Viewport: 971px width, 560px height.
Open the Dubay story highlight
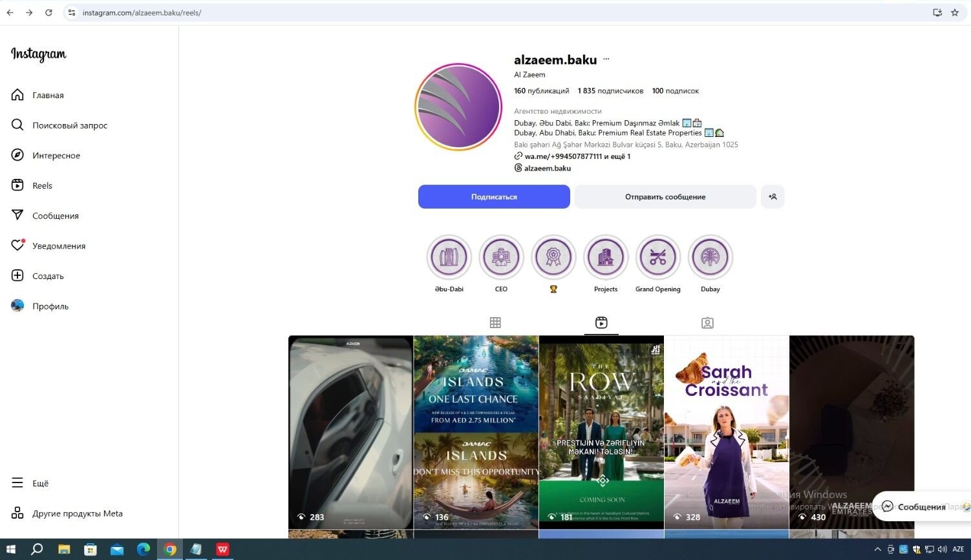point(710,258)
